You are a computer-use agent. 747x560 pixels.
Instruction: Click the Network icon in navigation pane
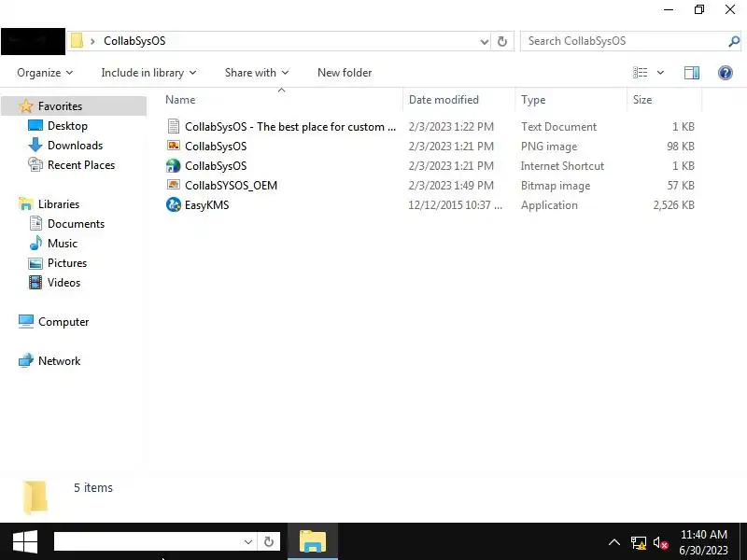click(26, 360)
